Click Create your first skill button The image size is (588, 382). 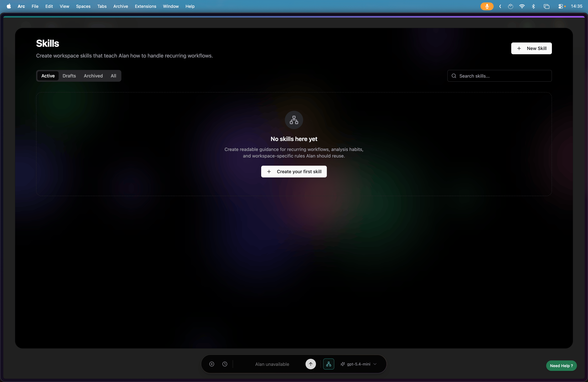294,172
